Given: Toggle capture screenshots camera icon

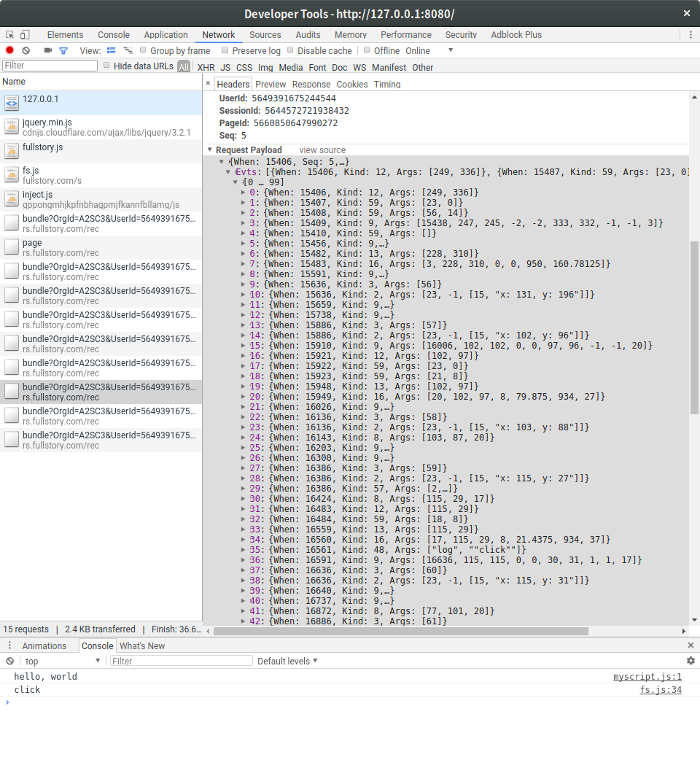Looking at the screenshot, I should click(x=48, y=50).
